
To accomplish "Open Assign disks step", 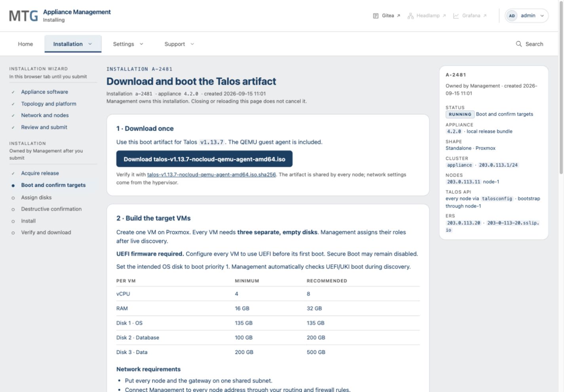I will 36,198.
